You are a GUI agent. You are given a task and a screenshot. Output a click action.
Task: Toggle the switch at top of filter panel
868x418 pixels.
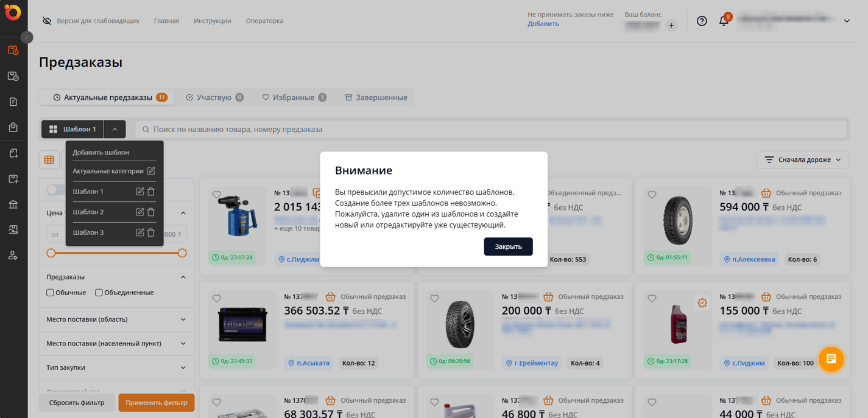tap(55, 190)
